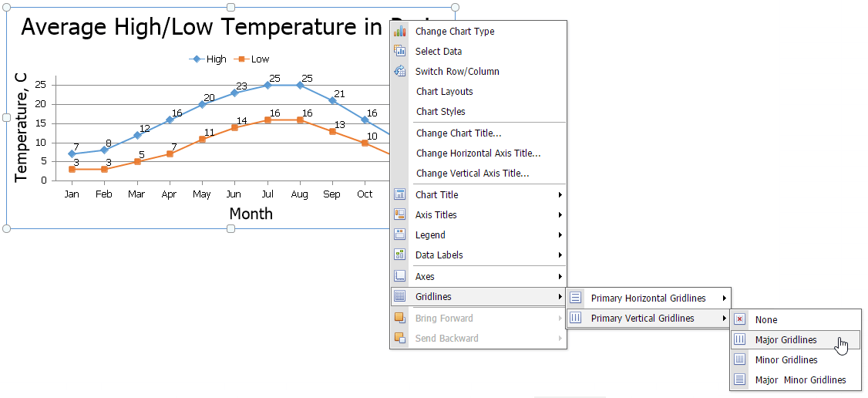Select Major Gridlines option

pyautogui.click(x=786, y=340)
